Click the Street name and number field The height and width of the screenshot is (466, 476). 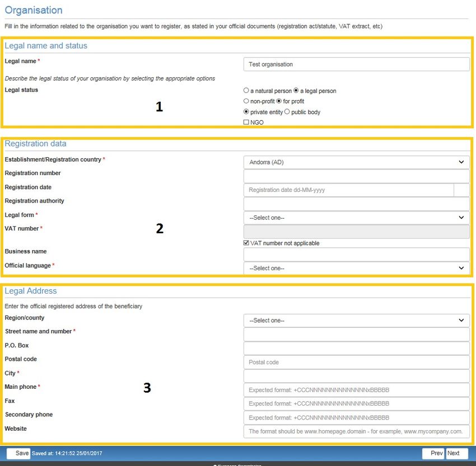pyautogui.click(x=356, y=335)
